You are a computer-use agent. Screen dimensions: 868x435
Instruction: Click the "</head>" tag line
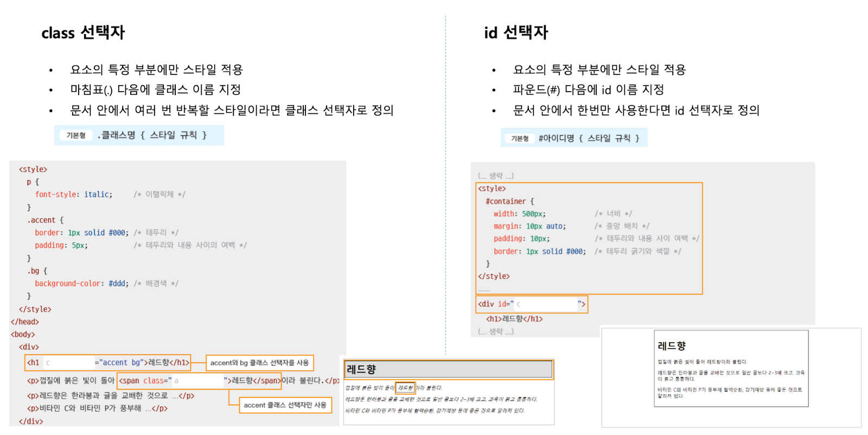tap(25, 322)
